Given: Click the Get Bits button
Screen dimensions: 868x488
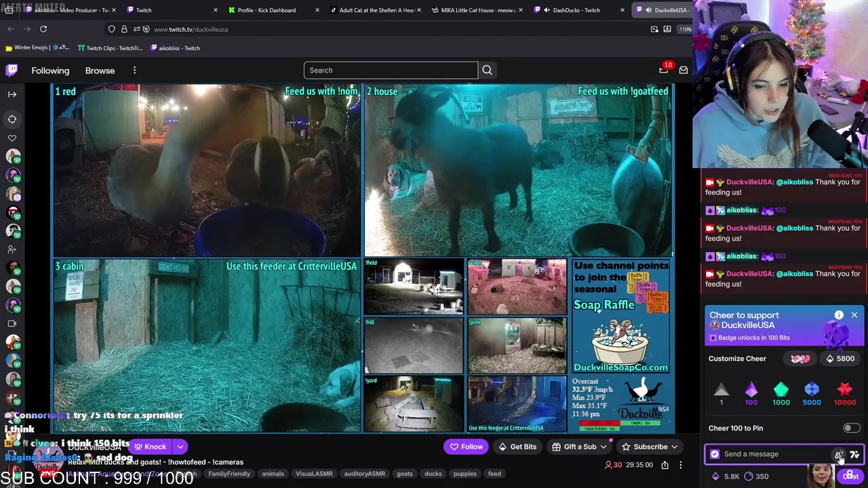Looking at the screenshot, I should 517,447.
